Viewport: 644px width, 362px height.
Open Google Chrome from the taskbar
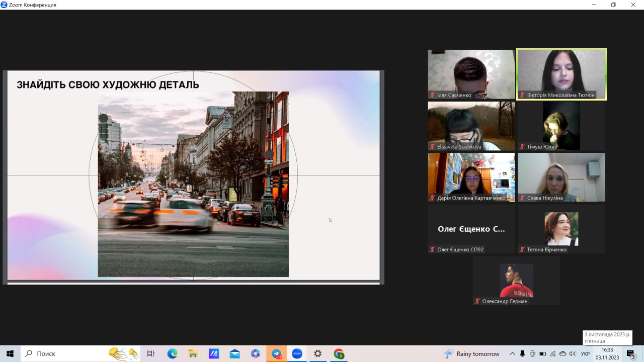tap(339, 353)
